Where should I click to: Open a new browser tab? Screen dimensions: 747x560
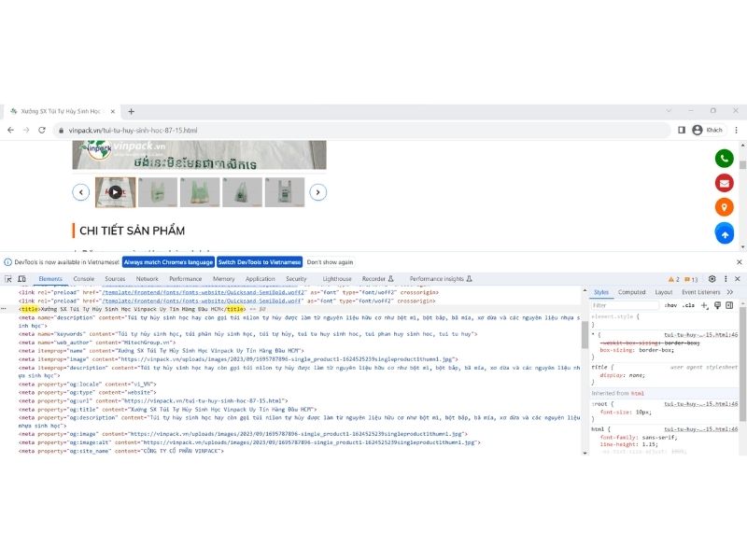tap(131, 111)
